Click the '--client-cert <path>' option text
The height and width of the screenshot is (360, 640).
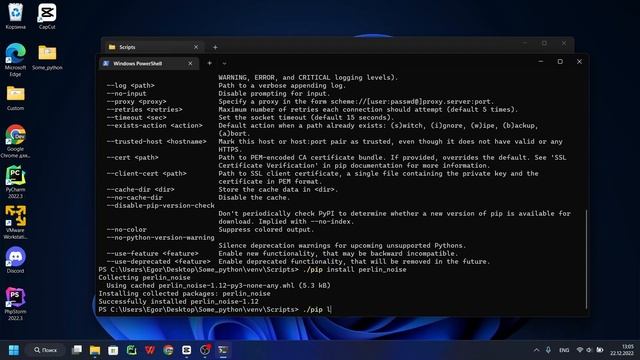(147, 174)
